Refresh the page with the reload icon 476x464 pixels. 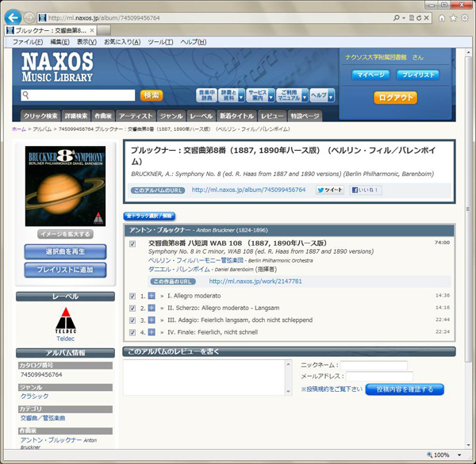419,18
